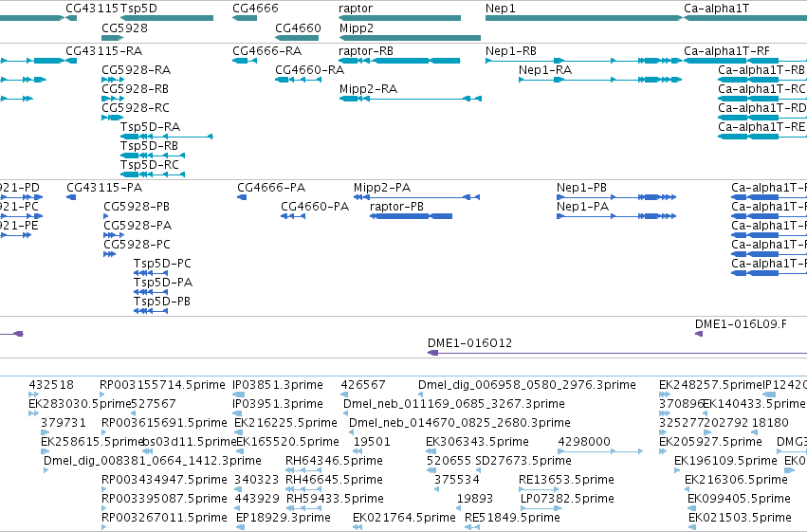Image resolution: width=807 pixels, height=532 pixels.
Task: Select transcript CG5928-RC
Action: pyautogui.click(x=136, y=108)
